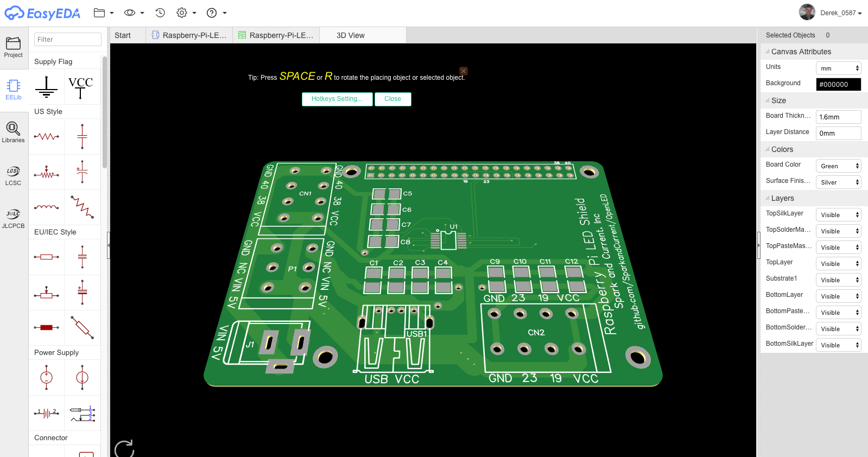868x457 pixels.
Task: Select the EELib library icon
Action: [13, 90]
